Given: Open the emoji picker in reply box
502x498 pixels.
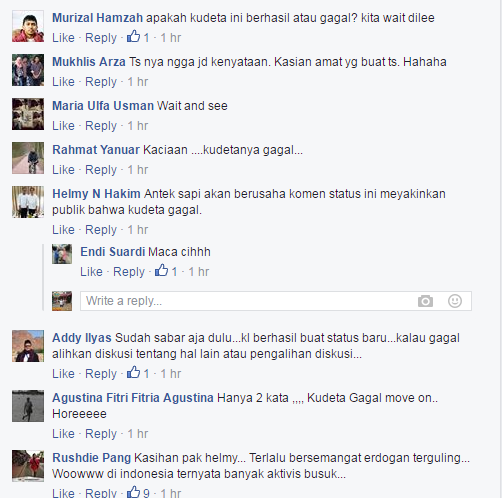Looking at the screenshot, I should coord(455,301).
